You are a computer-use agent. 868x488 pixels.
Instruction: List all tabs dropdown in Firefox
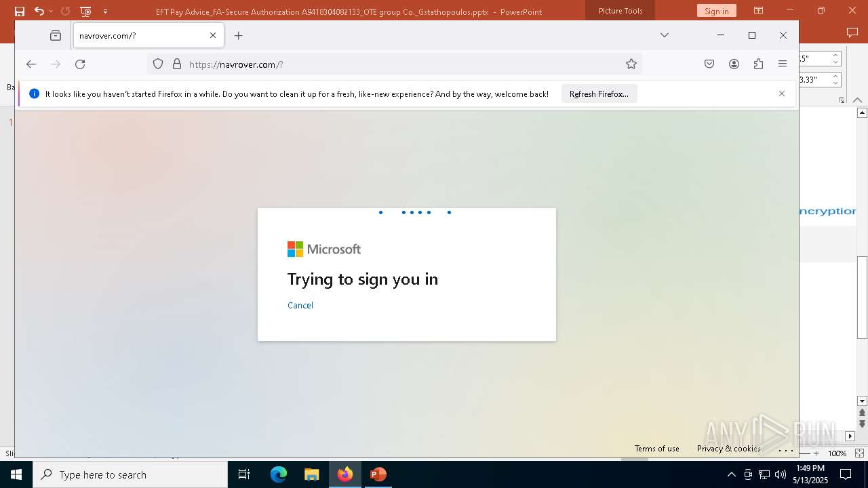coord(665,35)
